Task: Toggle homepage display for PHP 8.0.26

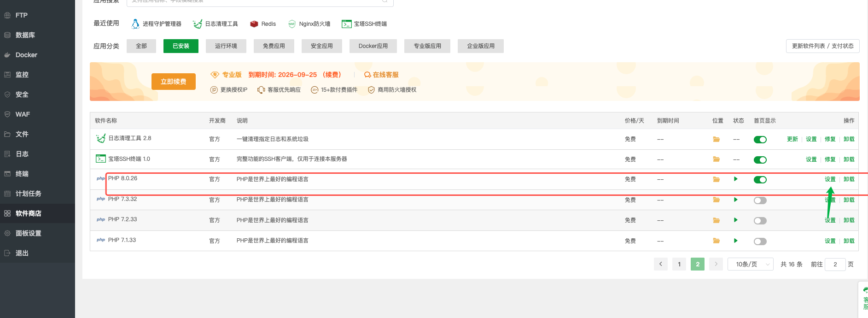Action: click(760, 180)
